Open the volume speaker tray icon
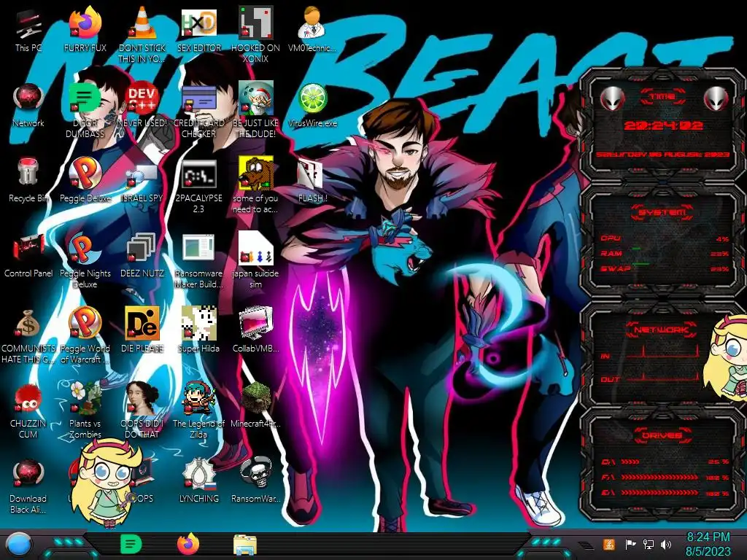747x560 pixels. [666, 544]
